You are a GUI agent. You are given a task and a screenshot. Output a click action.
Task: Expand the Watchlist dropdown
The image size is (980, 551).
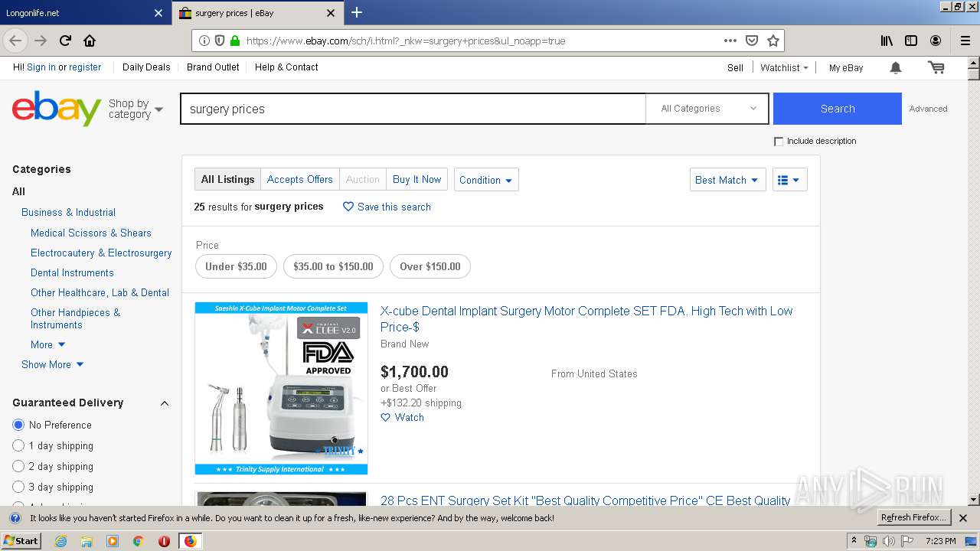tap(784, 67)
